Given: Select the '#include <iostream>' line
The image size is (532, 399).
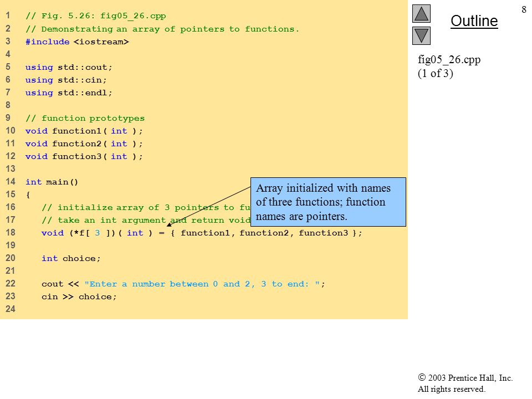Looking at the screenshot, I should (77, 42).
